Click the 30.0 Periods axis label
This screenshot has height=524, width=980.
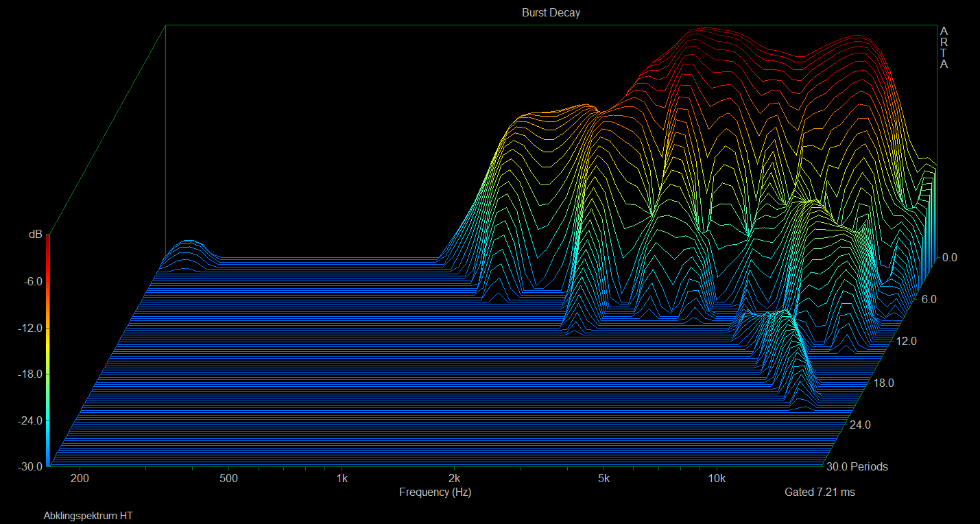coord(857,466)
